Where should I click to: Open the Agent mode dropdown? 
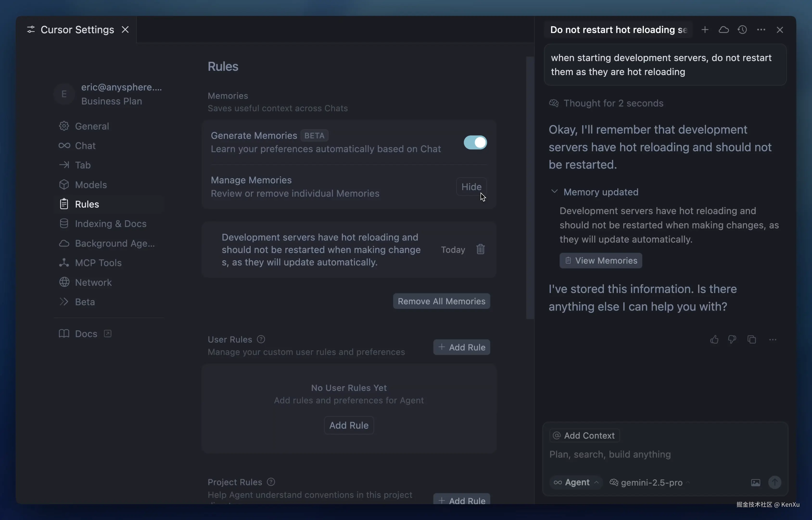(x=576, y=482)
